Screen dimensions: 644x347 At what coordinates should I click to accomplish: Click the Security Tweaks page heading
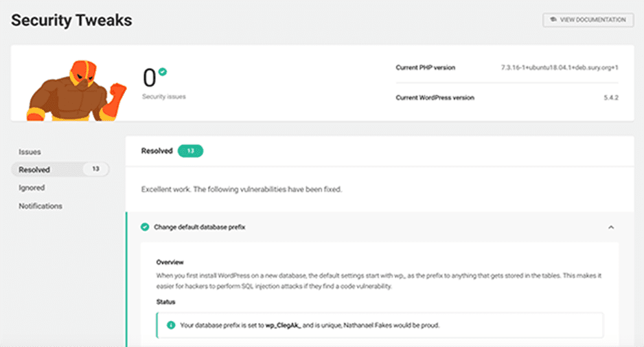pos(71,21)
